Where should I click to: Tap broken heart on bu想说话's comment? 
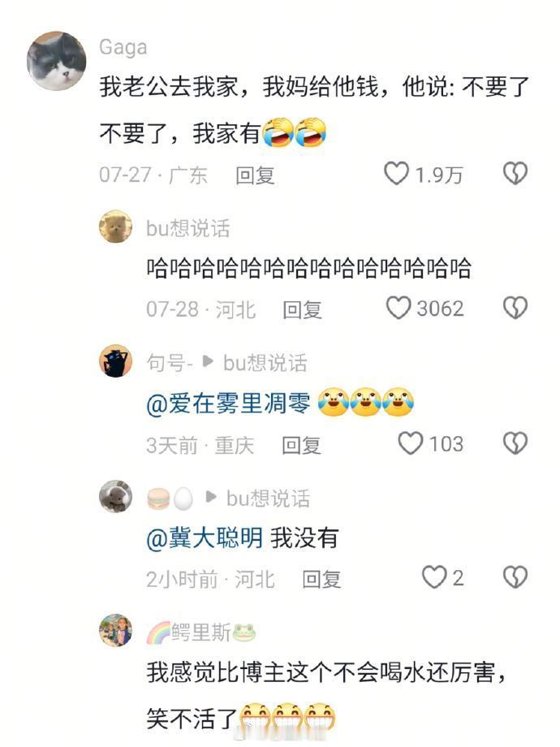[x=515, y=308]
